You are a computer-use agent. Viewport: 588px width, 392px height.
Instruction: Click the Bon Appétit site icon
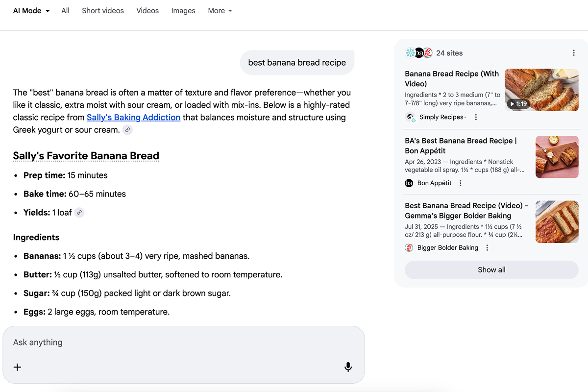click(409, 183)
